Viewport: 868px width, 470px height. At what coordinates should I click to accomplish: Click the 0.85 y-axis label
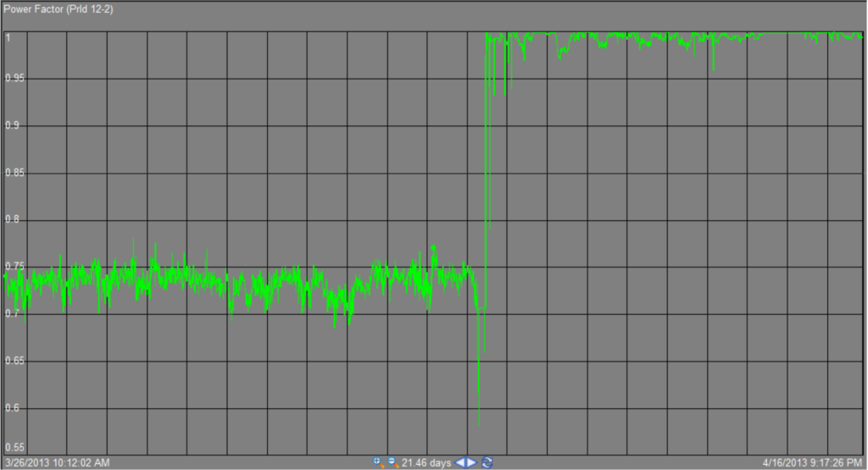(14, 173)
